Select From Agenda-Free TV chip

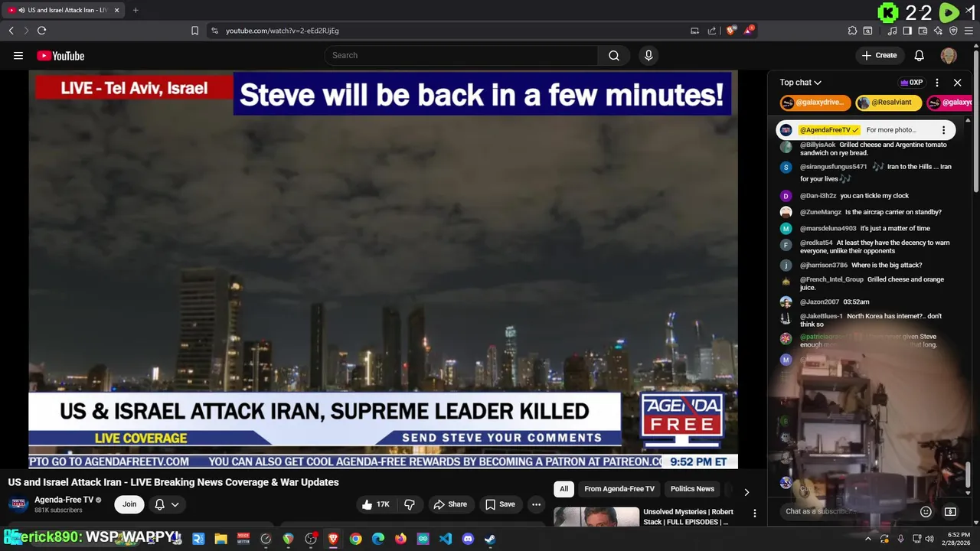click(619, 489)
